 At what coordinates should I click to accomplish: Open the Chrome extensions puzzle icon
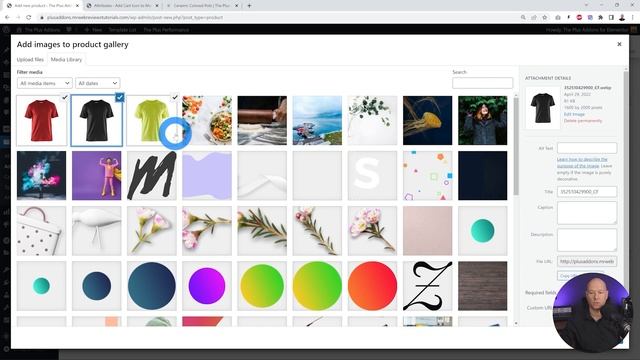(x=600, y=18)
